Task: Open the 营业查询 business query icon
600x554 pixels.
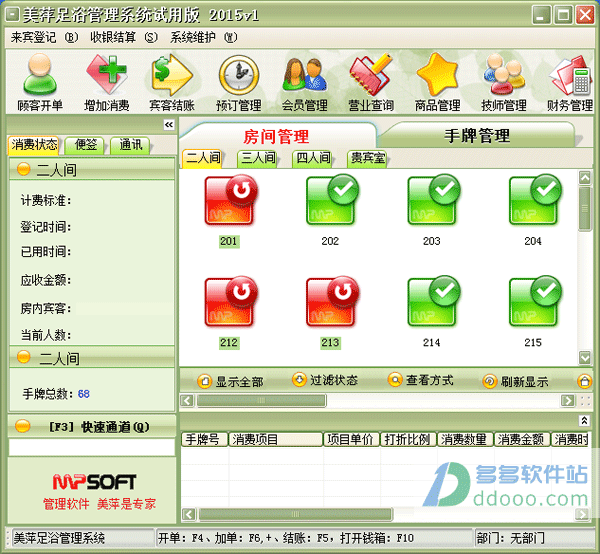Action: 371,82
